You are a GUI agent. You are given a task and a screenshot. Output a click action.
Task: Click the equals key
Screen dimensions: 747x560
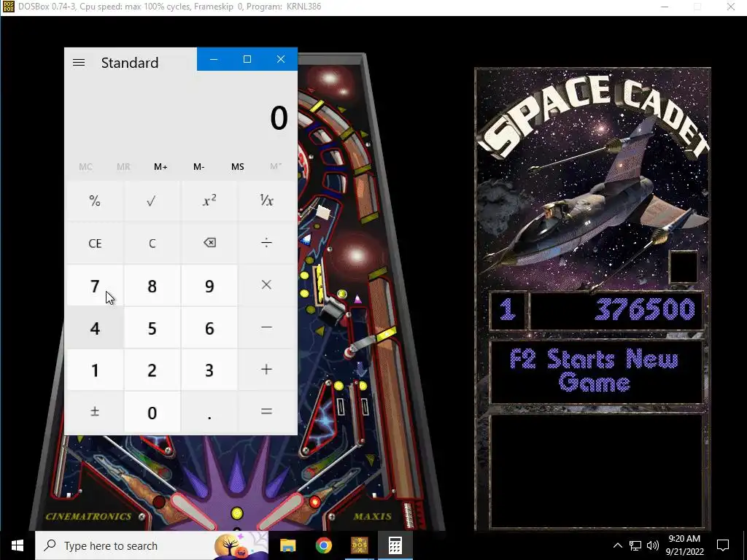click(266, 412)
